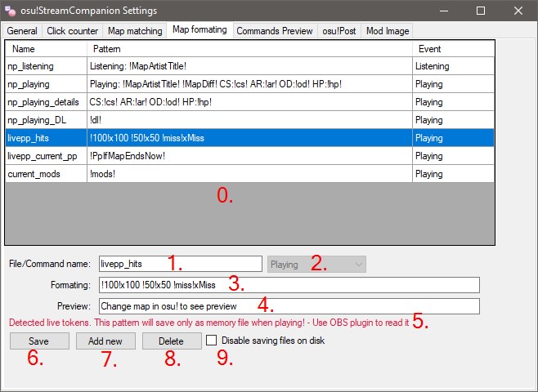
Task: Click the np_playing pattern cell starting 'Playing: !MapArtistTitle!'
Action: (250, 84)
